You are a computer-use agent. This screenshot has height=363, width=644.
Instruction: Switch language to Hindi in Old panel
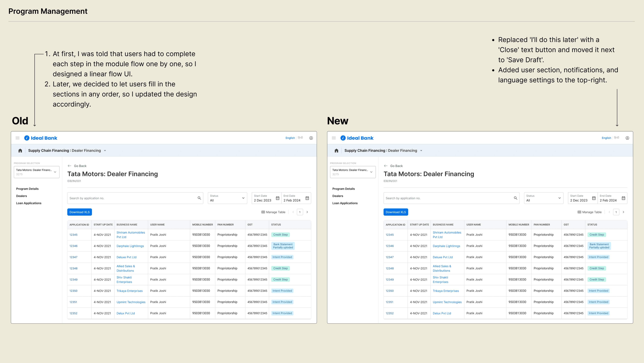tap(300, 138)
